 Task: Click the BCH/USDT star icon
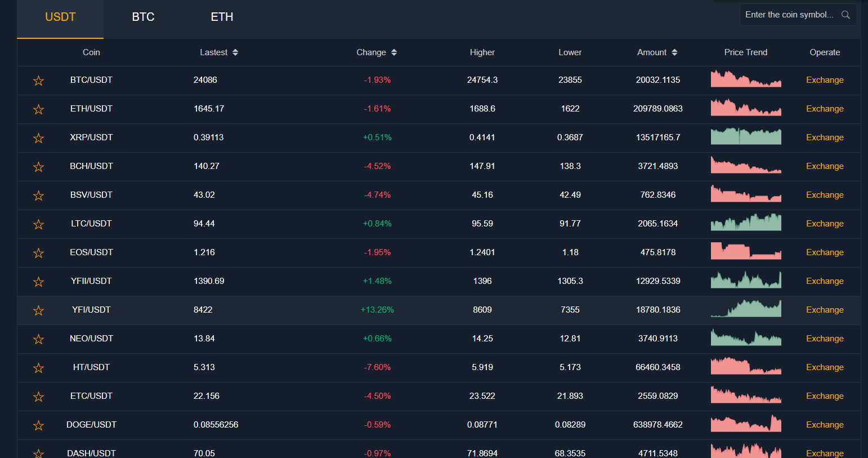pos(38,167)
